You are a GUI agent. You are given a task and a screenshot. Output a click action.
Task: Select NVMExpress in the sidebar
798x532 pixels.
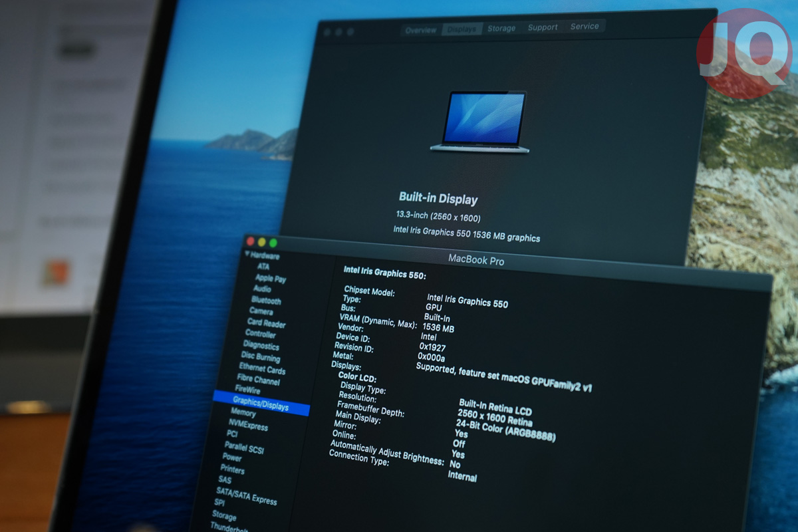tap(249, 425)
